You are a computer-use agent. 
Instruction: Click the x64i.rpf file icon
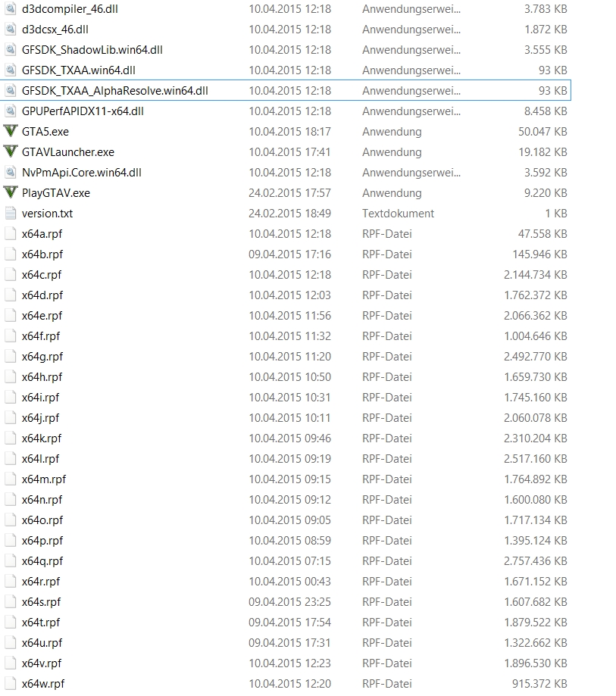tap(10, 397)
